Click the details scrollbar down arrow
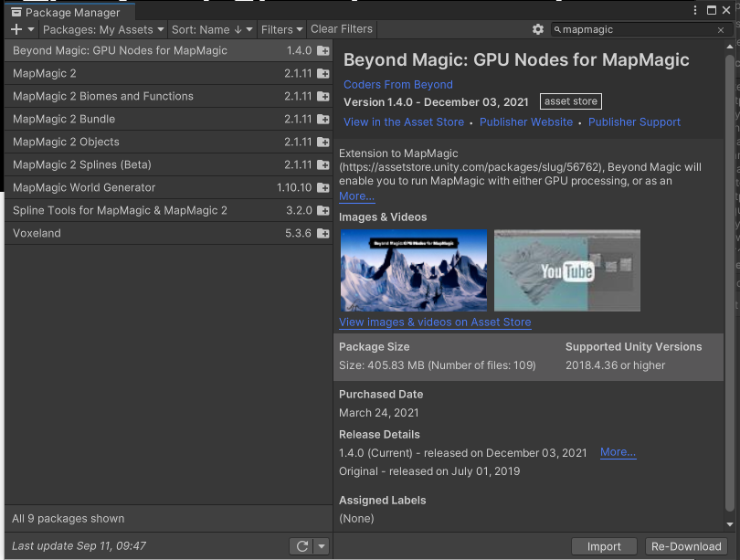 pos(730,524)
